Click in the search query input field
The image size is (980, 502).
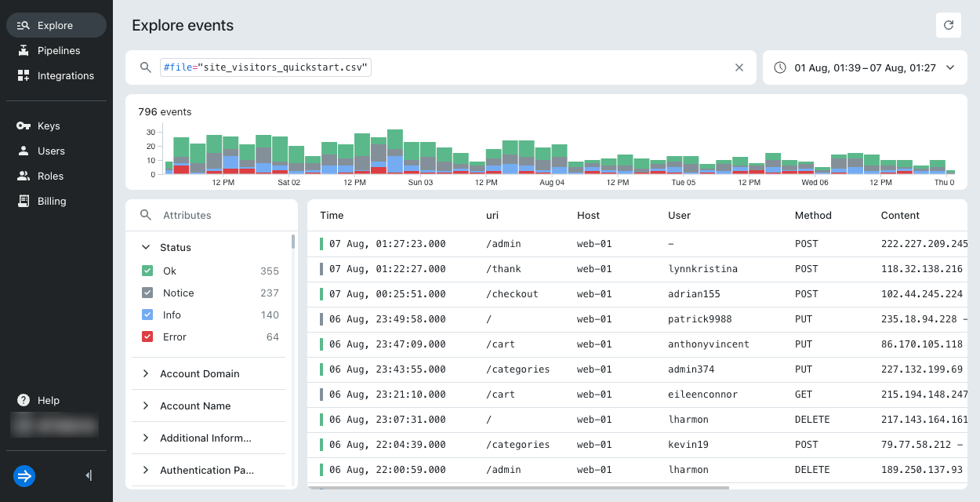441,67
